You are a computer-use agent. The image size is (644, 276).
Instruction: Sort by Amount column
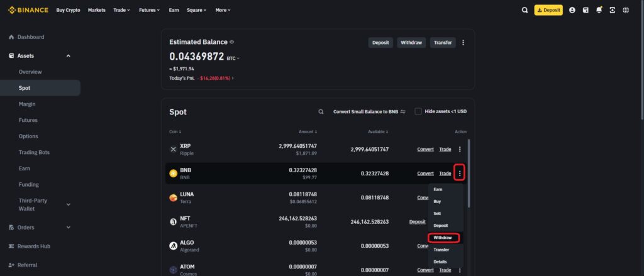point(308,132)
